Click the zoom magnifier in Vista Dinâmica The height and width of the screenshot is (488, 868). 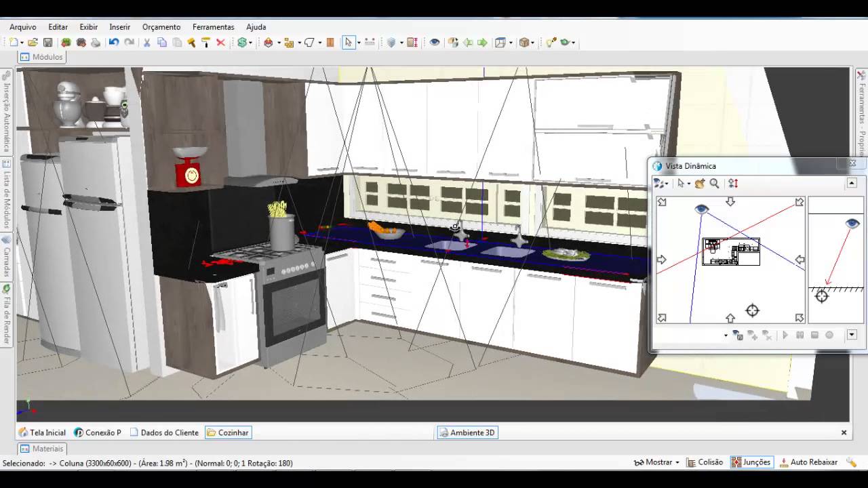click(714, 183)
